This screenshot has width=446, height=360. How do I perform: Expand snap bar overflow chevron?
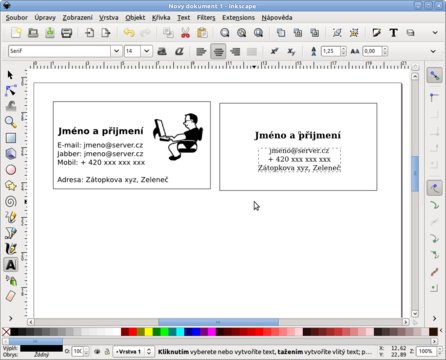click(x=434, y=318)
